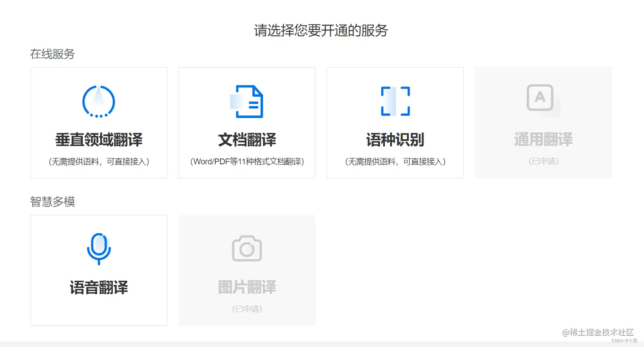This screenshot has width=644, height=347.
Task: Enable the 语音翻译 service
Action: click(x=98, y=270)
